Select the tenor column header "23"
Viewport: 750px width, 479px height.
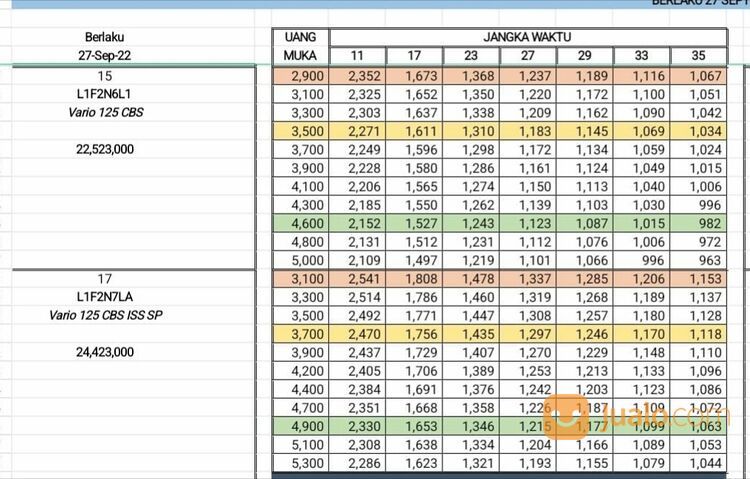pos(471,56)
